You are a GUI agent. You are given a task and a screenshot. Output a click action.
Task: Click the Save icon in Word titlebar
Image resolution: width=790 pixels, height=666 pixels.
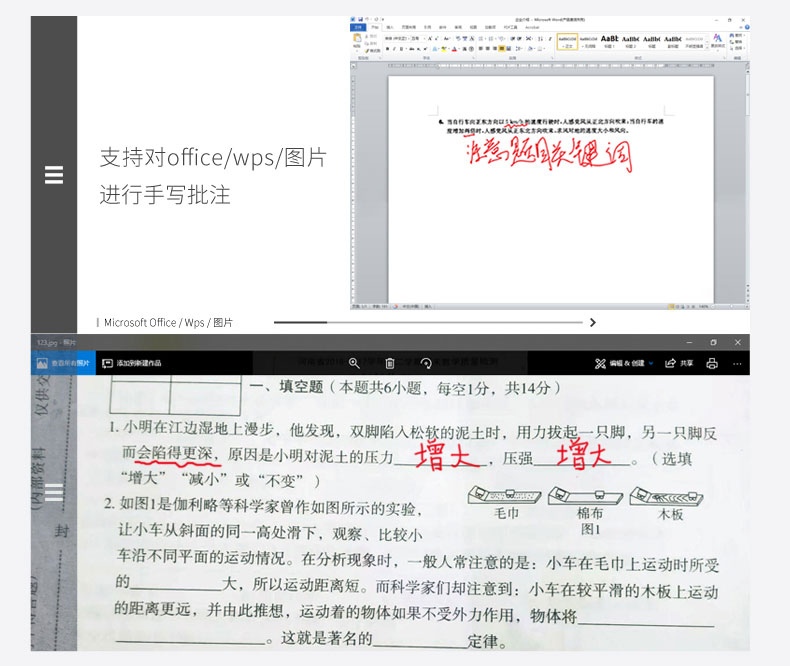[361, 20]
